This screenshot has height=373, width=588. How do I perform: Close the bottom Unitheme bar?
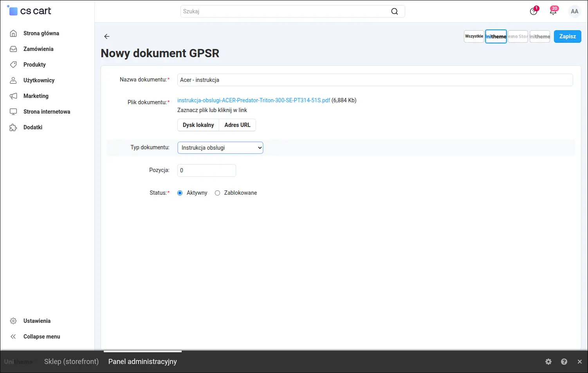coord(580,362)
